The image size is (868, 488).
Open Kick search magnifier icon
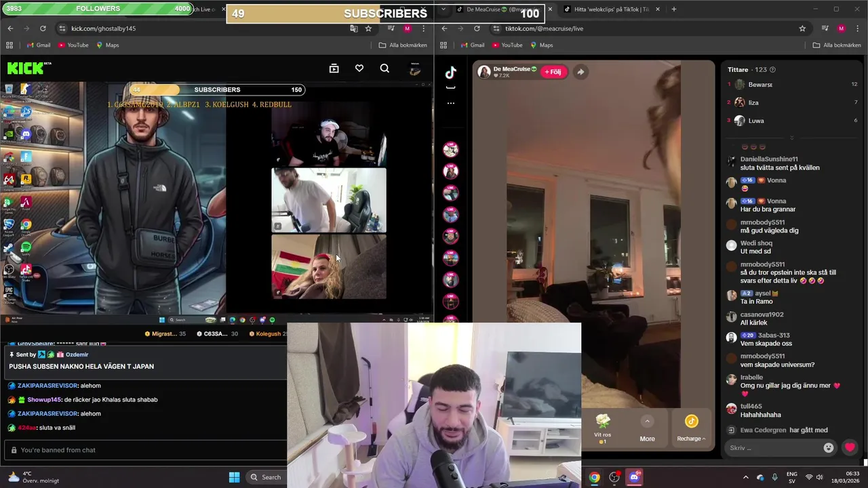[x=384, y=68]
